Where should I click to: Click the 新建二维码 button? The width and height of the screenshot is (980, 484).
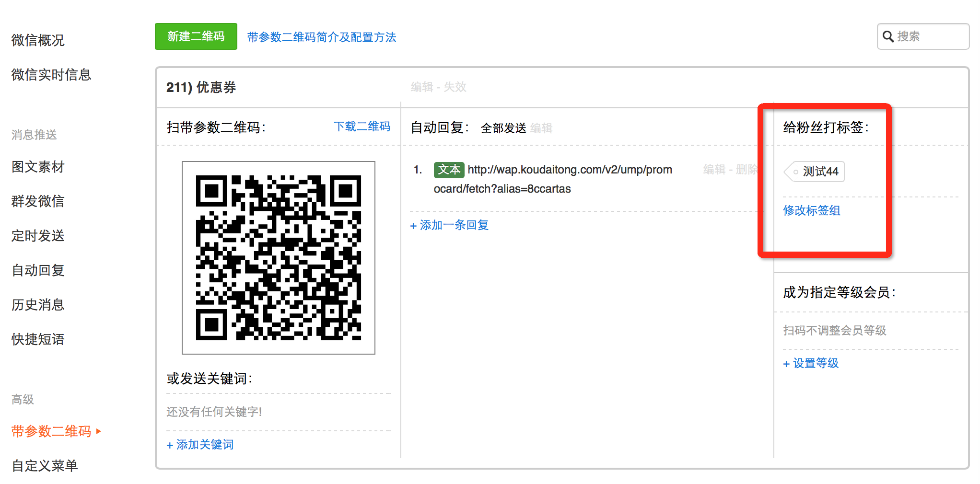tap(196, 36)
